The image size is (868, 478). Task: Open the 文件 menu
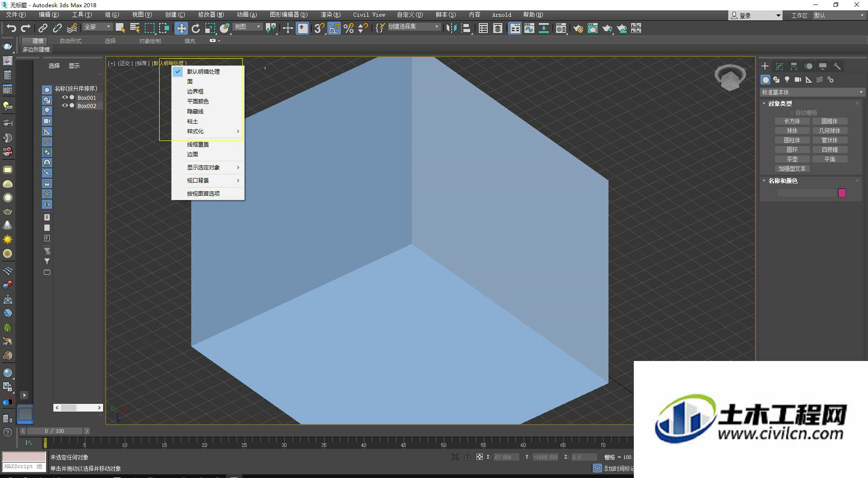pyautogui.click(x=16, y=15)
